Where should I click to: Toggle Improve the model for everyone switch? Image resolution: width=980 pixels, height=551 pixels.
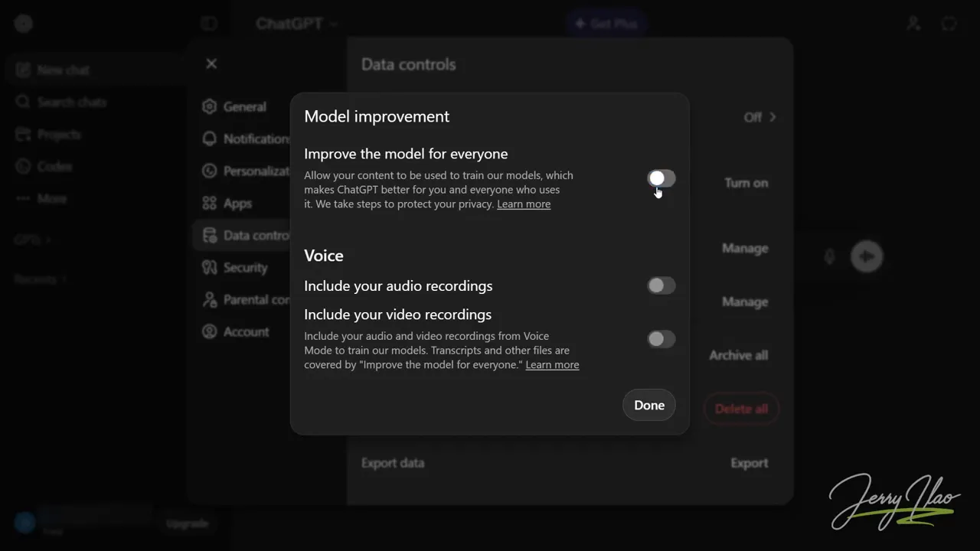[661, 178]
